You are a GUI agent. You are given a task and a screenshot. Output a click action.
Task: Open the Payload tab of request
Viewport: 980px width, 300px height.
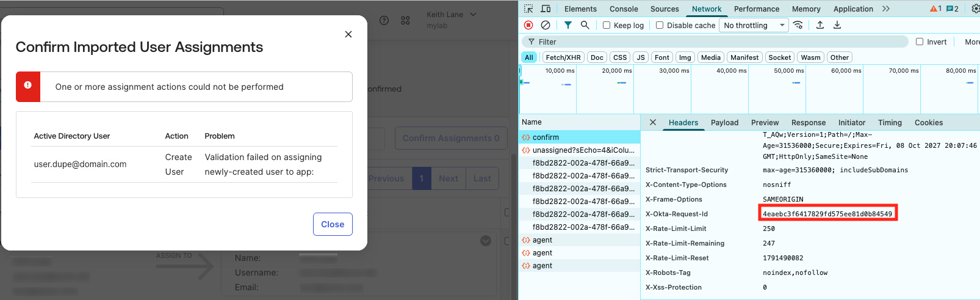pyautogui.click(x=724, y=123)
